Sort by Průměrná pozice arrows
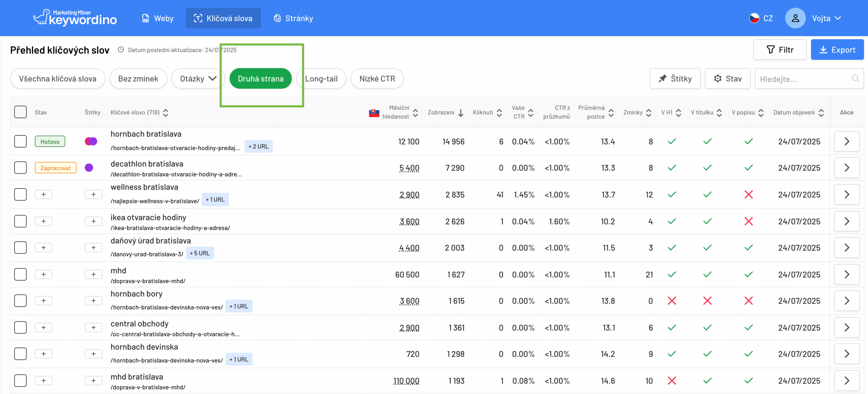Screen dimensions: 868x394 pos(611,113)
